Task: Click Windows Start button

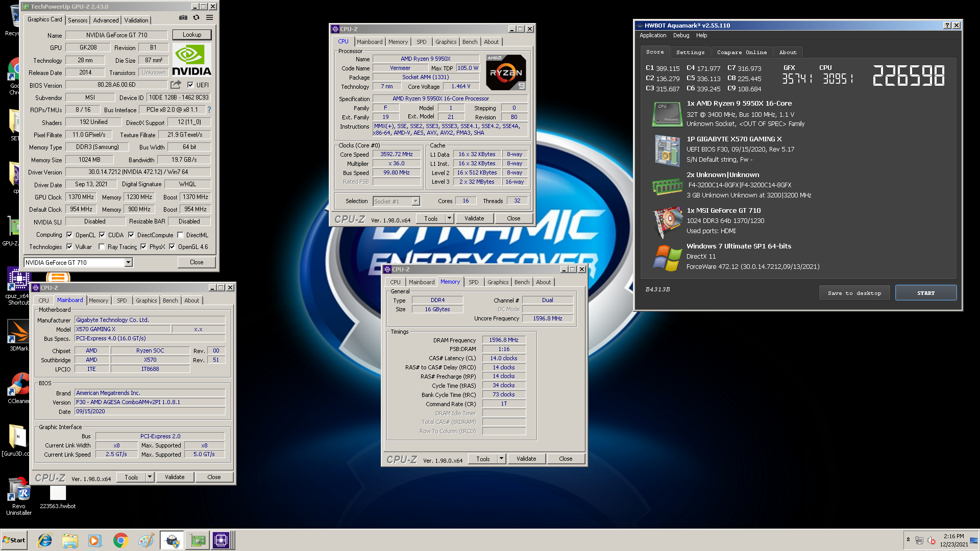Action: click(14, 540)
